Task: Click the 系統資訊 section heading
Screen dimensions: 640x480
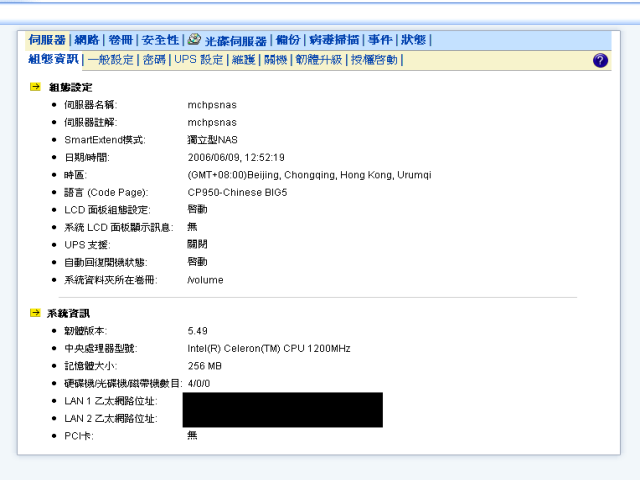Action: (x=69, y=313)
